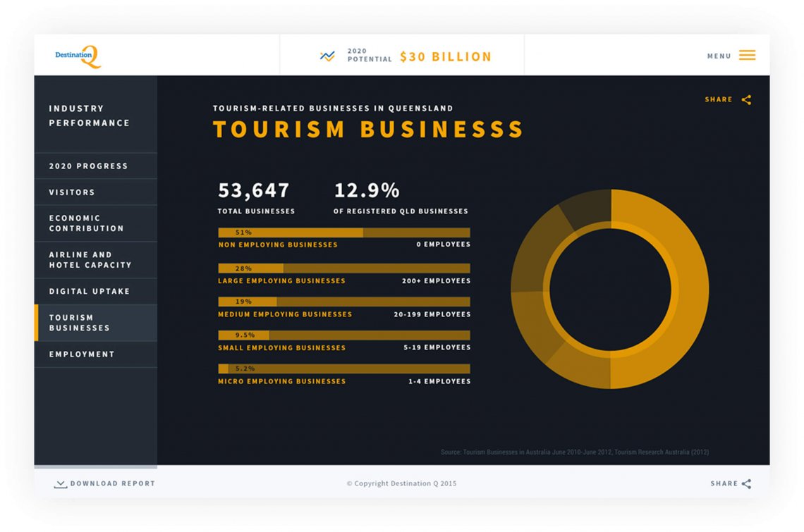The image size is (804, 532).
Task: Click 'Tourism-related businesses in Queensland' subtitle
Action: pyautogui.click(x=334, y=108)
